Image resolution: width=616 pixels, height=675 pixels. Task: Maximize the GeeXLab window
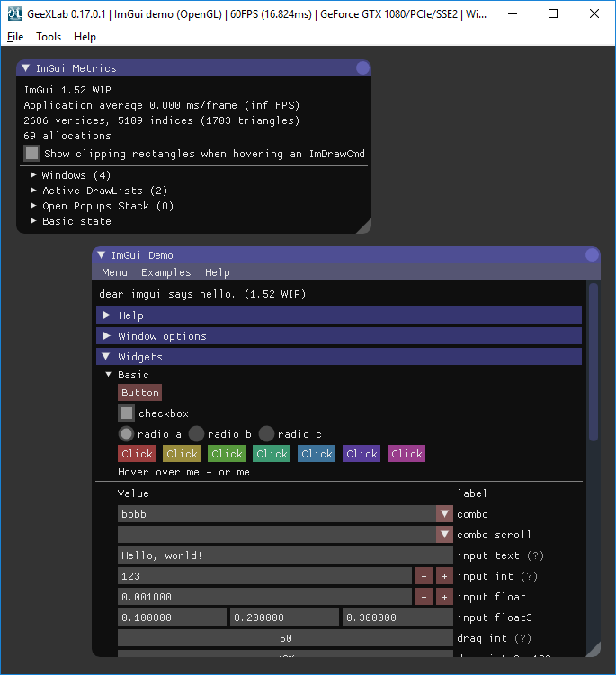tap(553, 13)
